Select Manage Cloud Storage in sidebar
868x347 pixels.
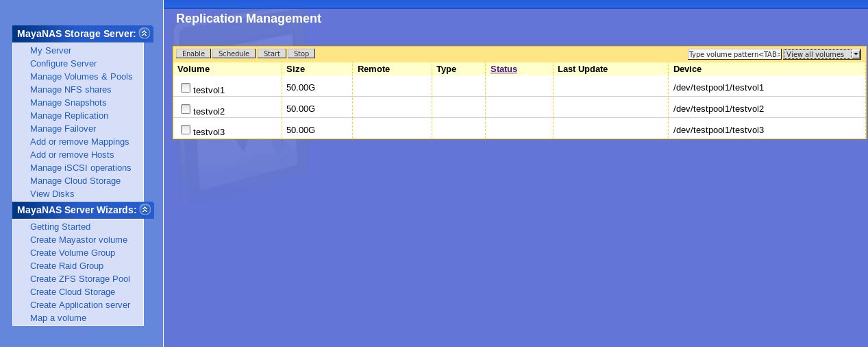(75, 181)
